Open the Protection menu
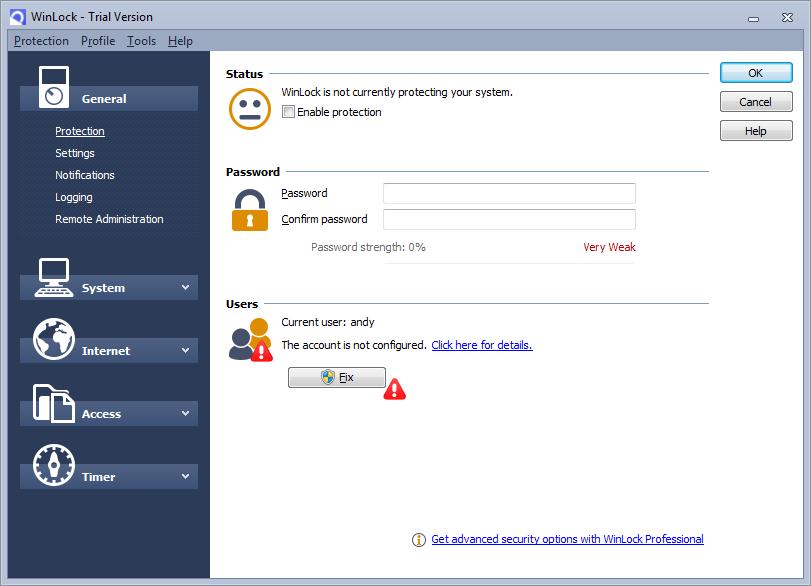Viewport: 811px width, 586px height. [41, 41]
